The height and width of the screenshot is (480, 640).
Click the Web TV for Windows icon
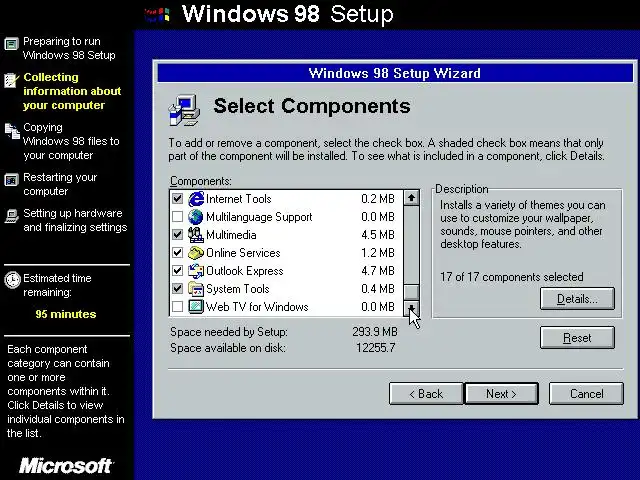coord(196,307)
